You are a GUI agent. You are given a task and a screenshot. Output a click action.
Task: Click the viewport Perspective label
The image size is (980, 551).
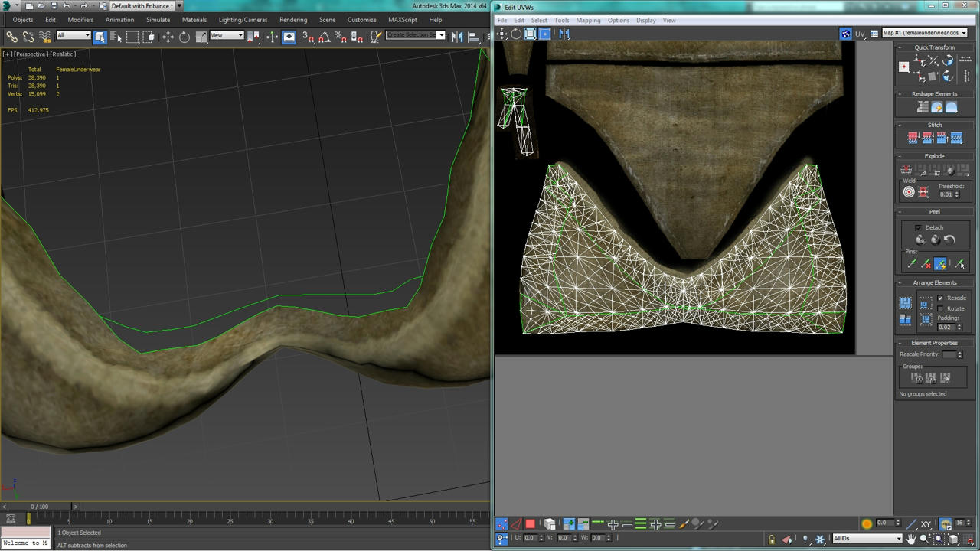coord(31,54)
